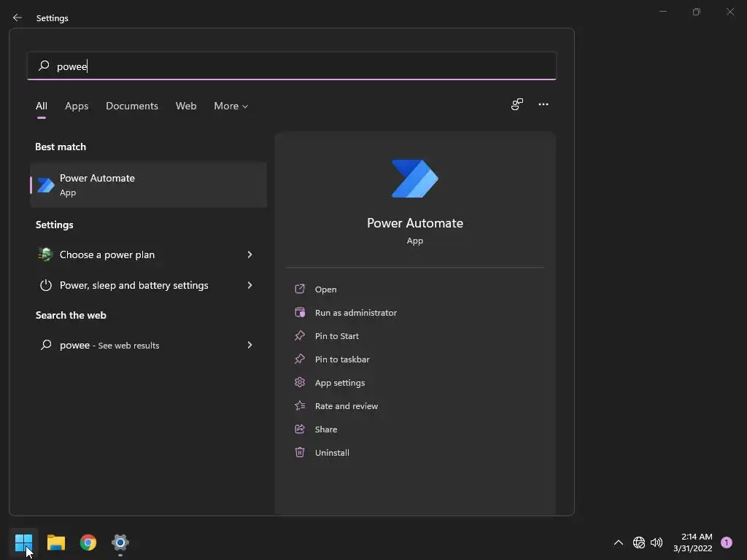Open Settings gear in taskbar
This screenshot has width=747, height=560.
[120, 542]
